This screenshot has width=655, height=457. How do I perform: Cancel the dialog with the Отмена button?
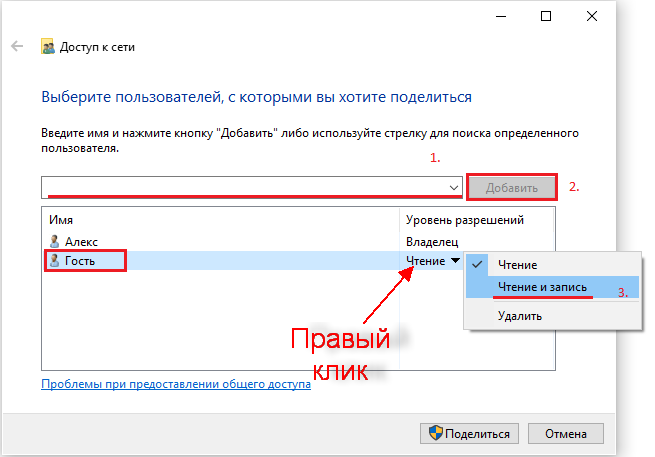tap(566, 433)
